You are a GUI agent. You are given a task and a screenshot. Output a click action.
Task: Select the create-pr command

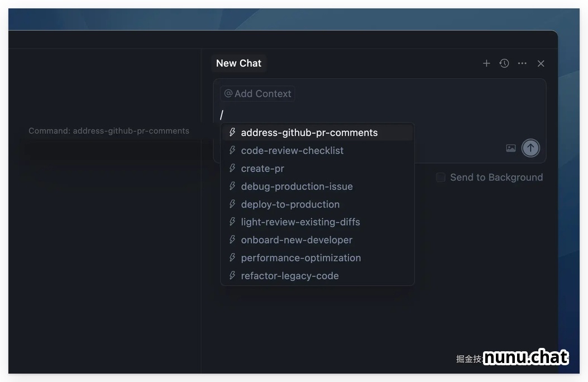262,169
